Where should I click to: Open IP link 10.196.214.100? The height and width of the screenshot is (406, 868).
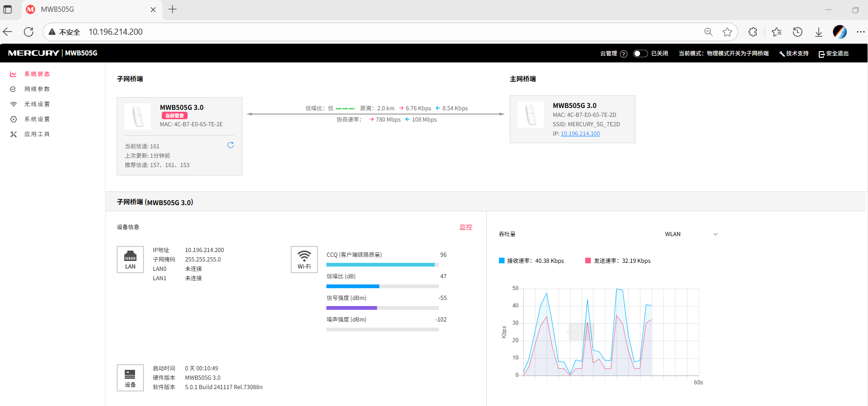(x=580, y=134)
